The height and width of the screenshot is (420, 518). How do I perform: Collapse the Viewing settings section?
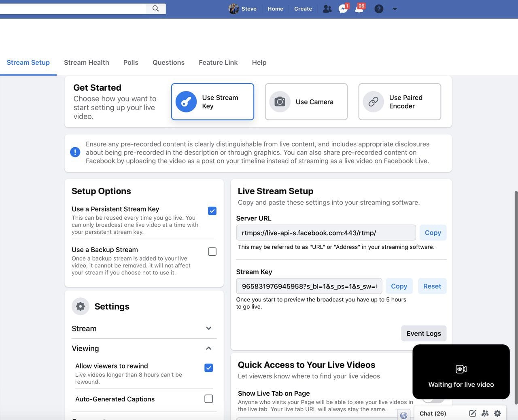click(x=209, y=348)
